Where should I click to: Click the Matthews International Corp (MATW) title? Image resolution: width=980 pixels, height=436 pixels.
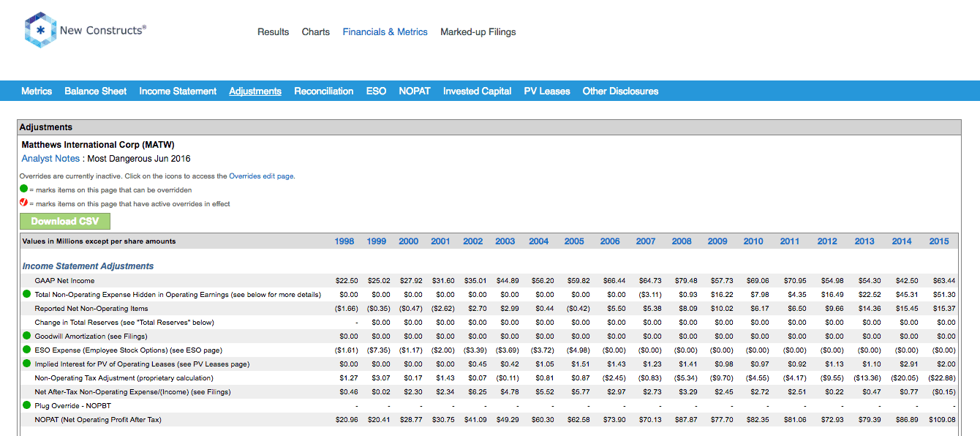(x=98, y=145)
